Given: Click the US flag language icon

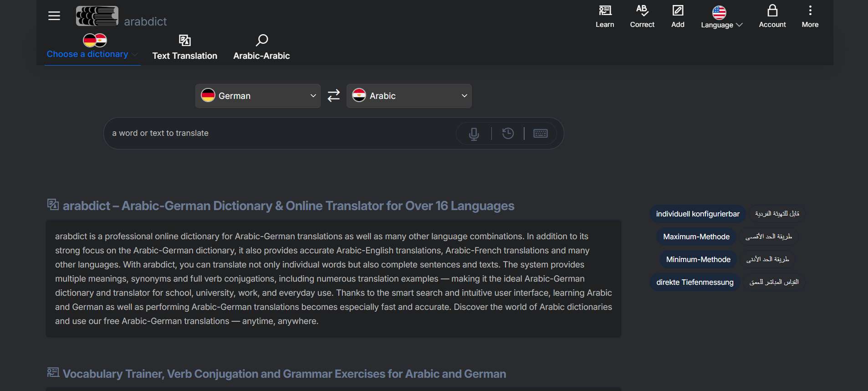Looking at the screenshot, I should coord(719,12).
